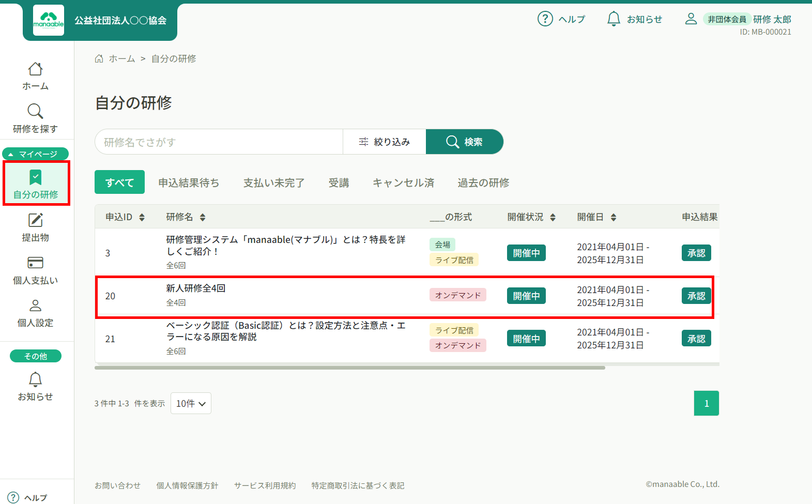The width and height of the screenshot is (812, 504).
Task: Click the breadcrumb home icon
Action: coord(99,58)
